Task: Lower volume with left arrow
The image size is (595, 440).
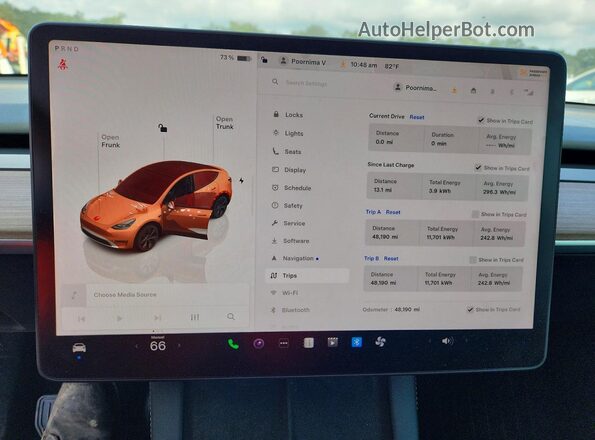Action: tap(430, 341)
